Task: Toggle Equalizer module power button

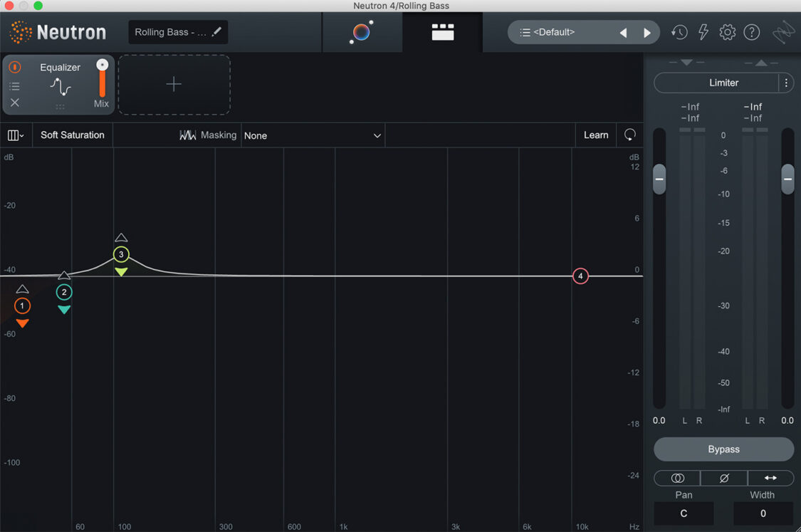Action: (15, 67)
